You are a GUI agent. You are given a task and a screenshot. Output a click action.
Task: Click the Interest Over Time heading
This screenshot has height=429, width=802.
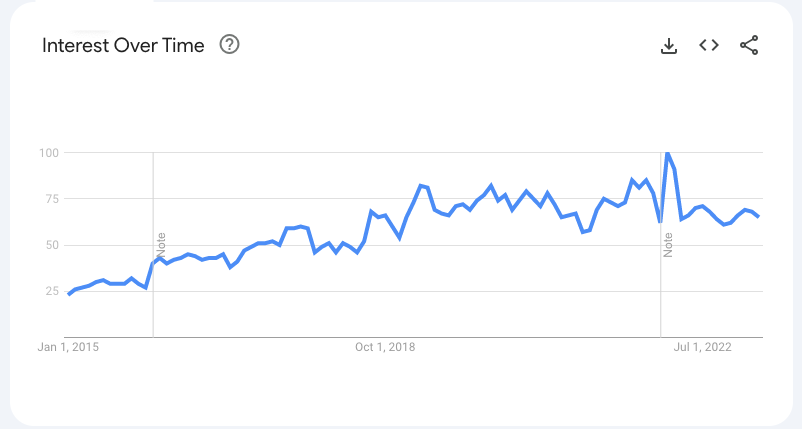coord(123,45)
